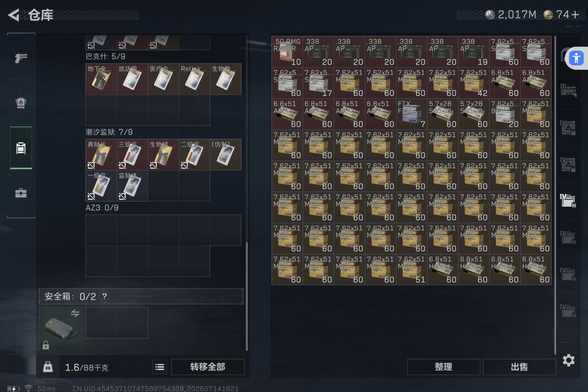Viewport: 588px width, 392px height.
Task: Click the safe box help question mark
Action: (105, 296)
